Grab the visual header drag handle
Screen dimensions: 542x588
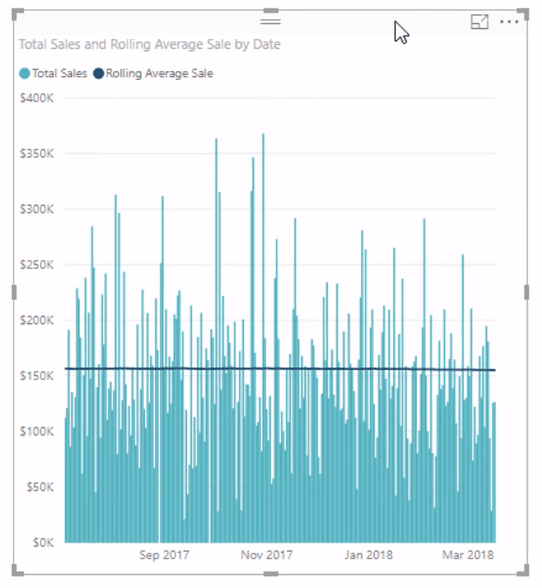click(270, 21)
